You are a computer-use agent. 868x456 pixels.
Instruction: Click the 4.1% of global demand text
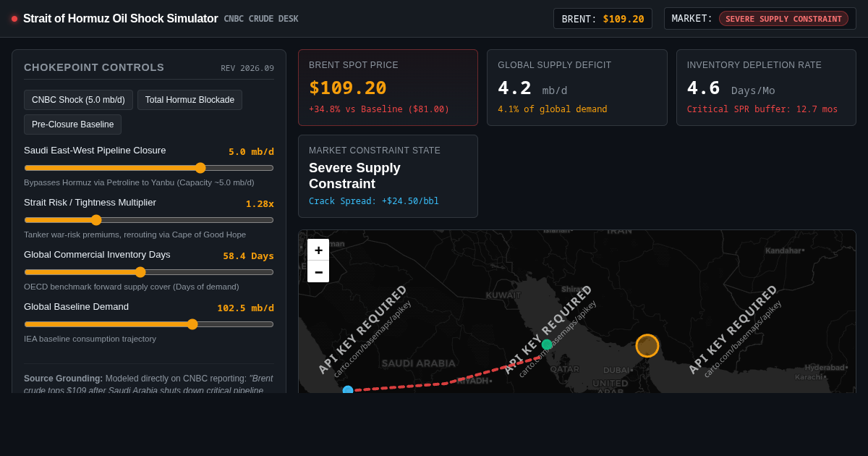553,109
